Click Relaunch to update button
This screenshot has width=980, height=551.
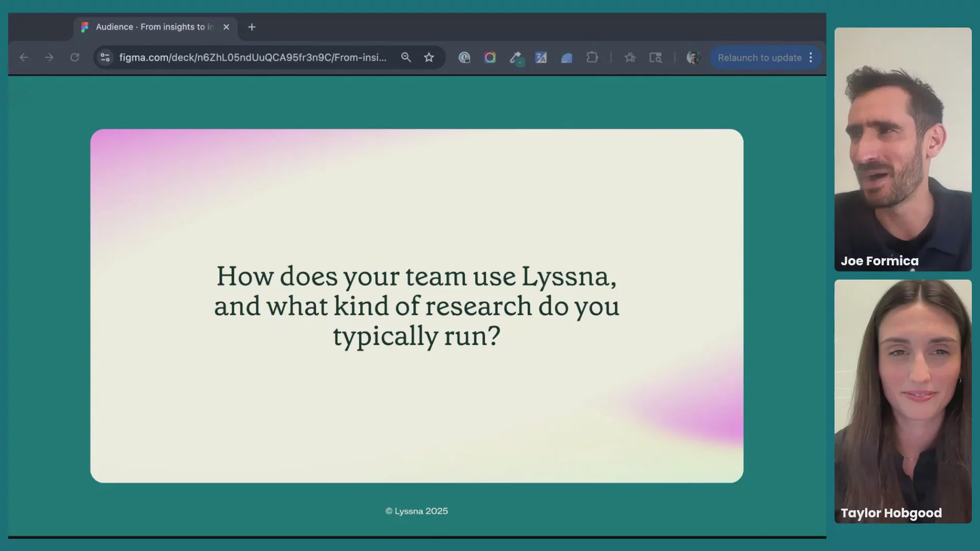click(759, 58)
